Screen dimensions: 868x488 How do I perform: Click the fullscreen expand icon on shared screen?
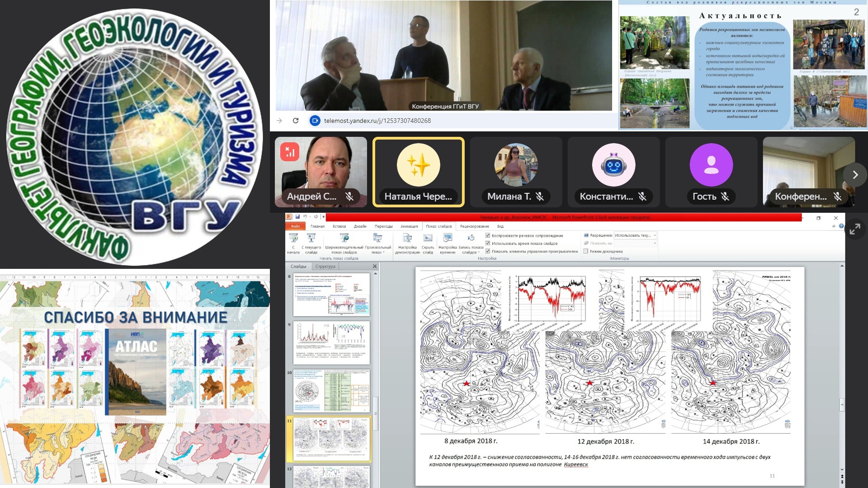[854, 230]
